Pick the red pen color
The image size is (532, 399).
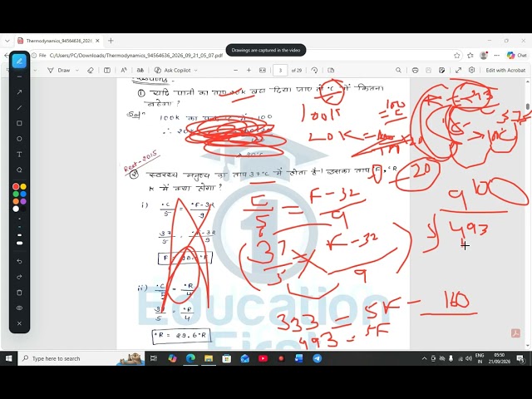[x=16, y=186]
